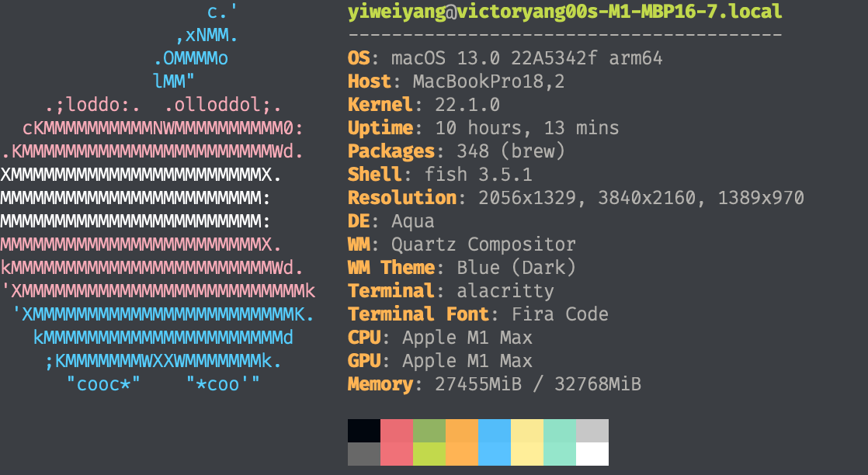Click the Kernel label

tap(380, 105)
